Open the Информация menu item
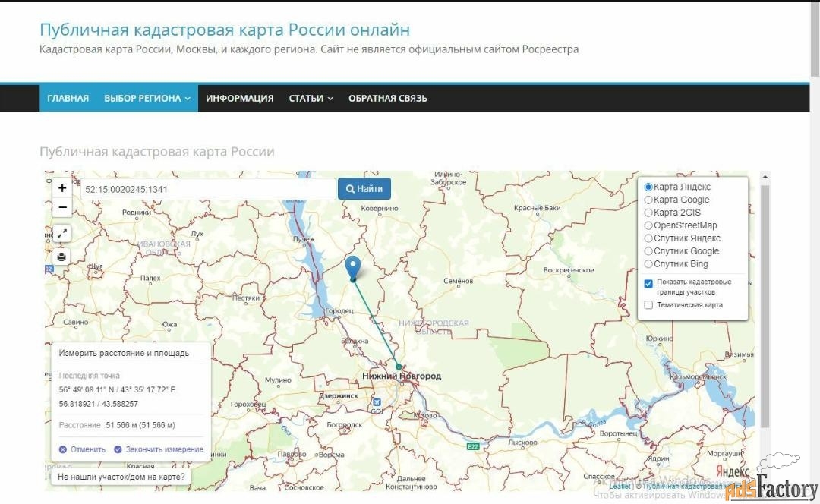The width and height of the screenshot is (820, 504). [239, 98]
